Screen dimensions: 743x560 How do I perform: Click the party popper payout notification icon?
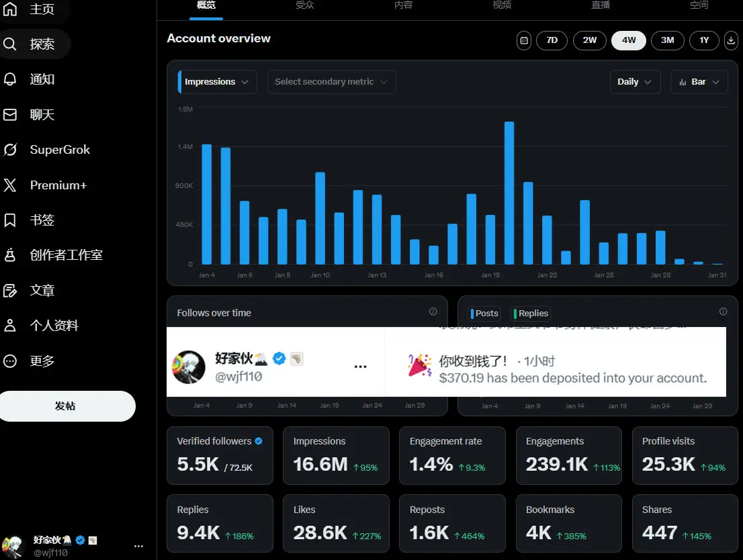420,365
